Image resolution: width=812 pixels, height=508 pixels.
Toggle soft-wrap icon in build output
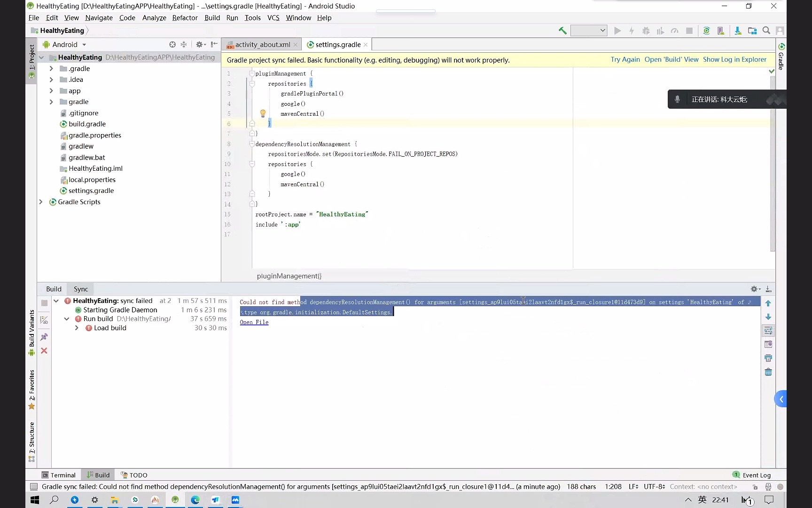768,331
